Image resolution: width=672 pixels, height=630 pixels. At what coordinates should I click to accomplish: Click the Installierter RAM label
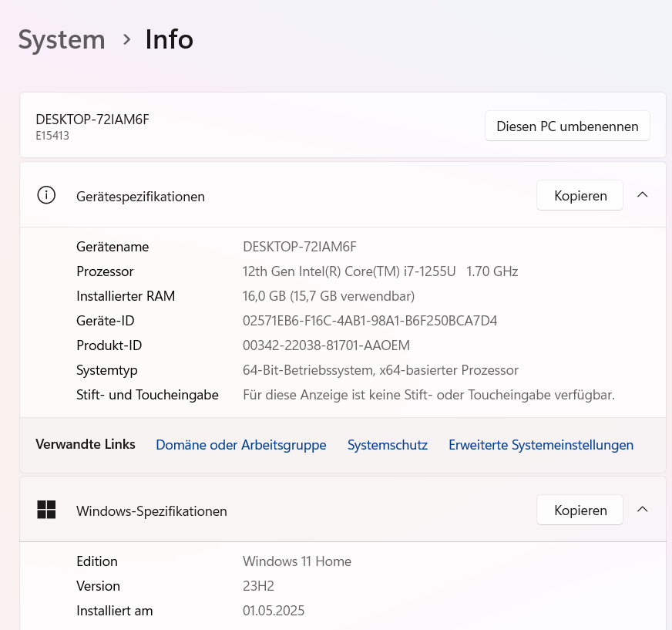tap(126, 296)
